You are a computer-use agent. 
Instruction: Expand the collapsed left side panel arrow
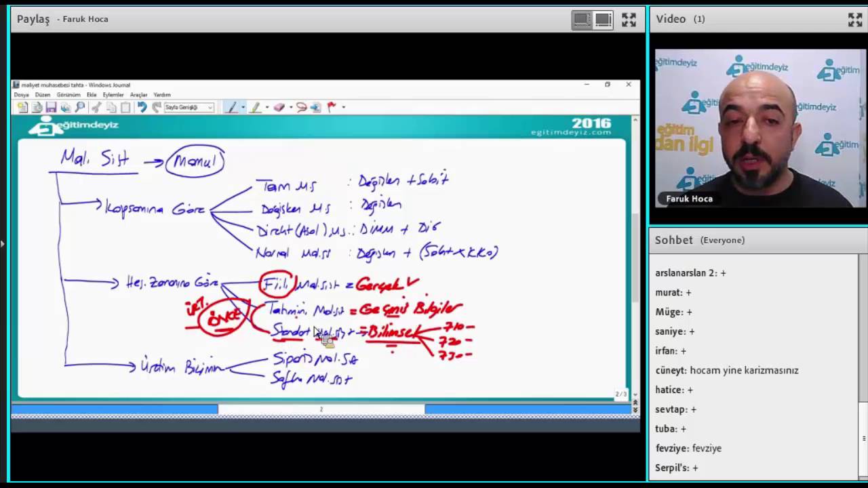coord(3,243)
